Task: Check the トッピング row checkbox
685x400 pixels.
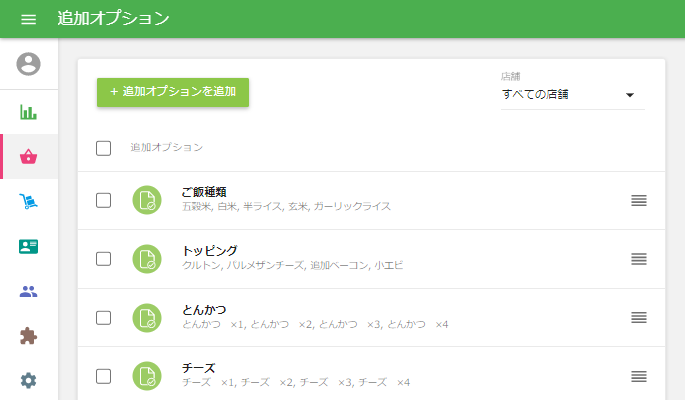Action: (104, 259)
